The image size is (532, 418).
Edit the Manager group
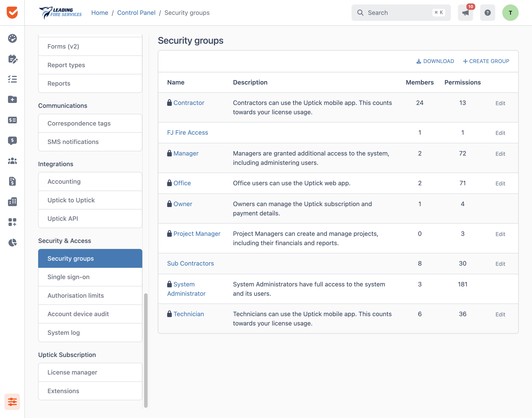coord(500,154)
